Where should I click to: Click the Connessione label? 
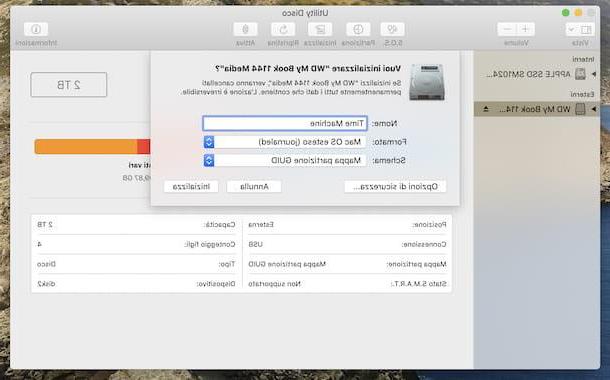coord(424,244)
